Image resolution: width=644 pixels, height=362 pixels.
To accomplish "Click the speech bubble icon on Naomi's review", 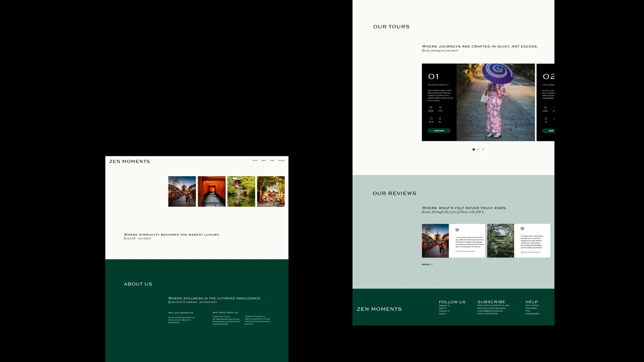I will (523, 229).
